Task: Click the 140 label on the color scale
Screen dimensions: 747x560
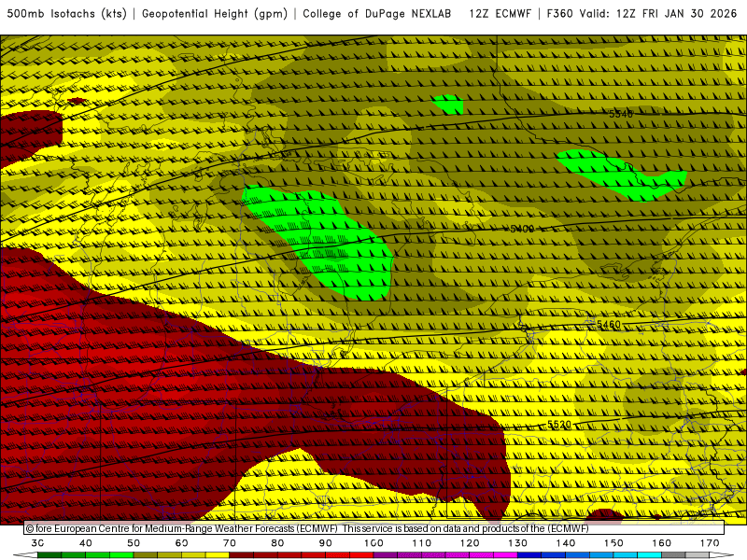Action: tap(566, 543)
